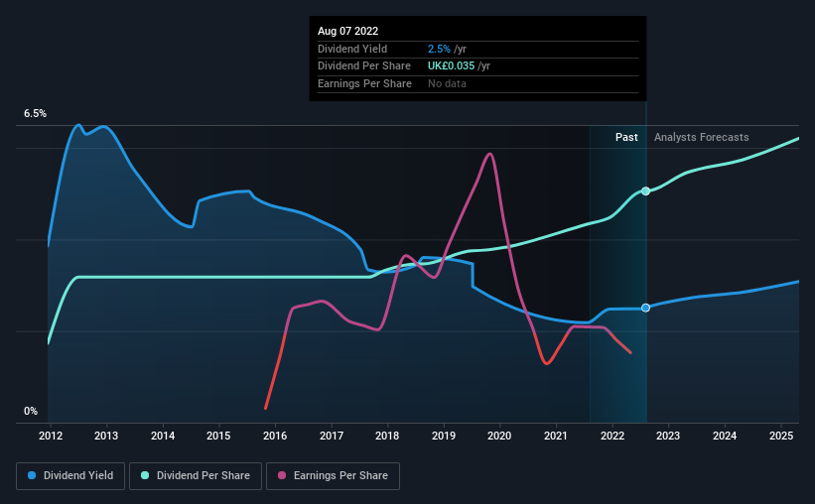Click the 2025 x-axis year label
The height and width of the screenshot is (504, 815).
(781, 436)
